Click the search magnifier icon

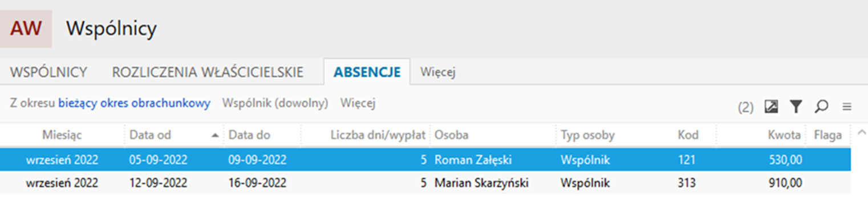coord(821,106)
